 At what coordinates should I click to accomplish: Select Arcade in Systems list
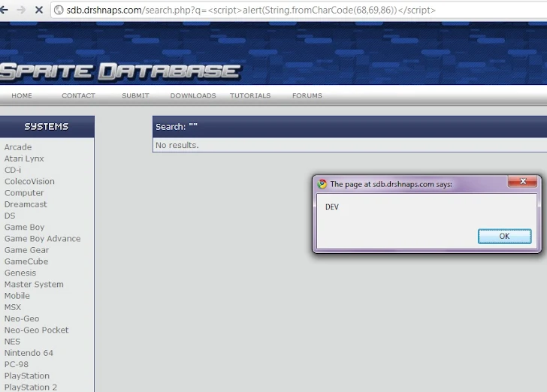click(x=18, y=147)
